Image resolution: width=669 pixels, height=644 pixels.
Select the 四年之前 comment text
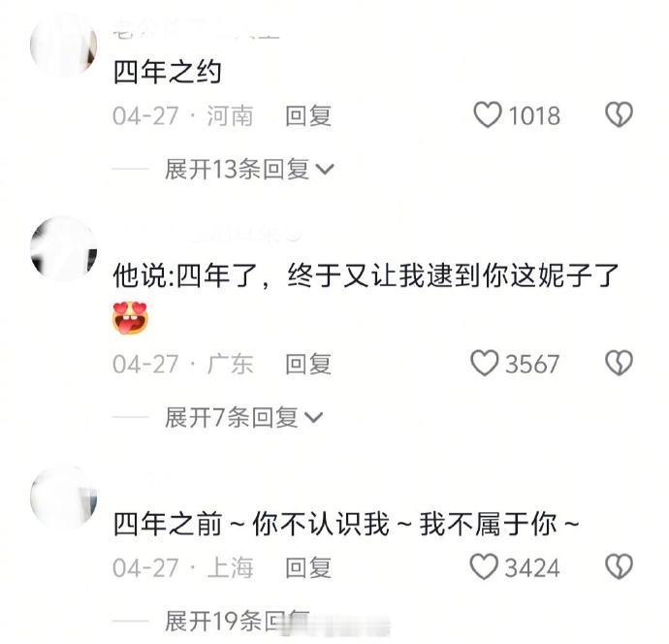pos(346,523)
